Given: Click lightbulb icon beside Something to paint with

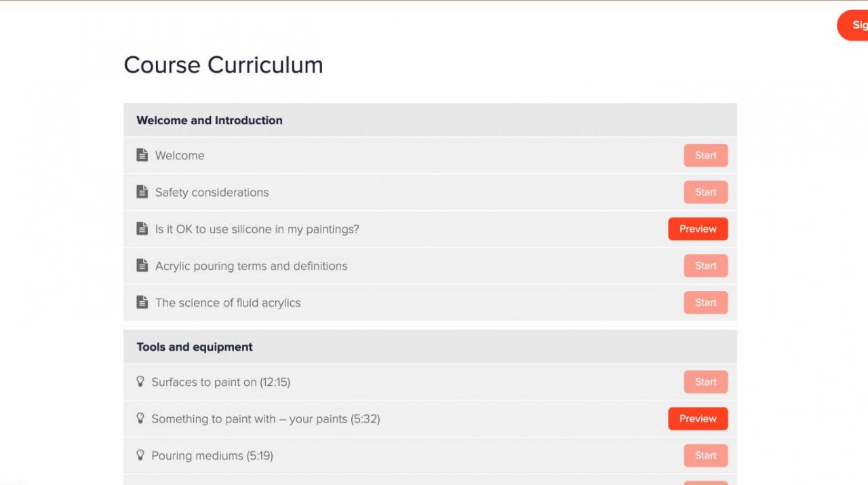Looking at the screenshot, I should pos(140,419).
